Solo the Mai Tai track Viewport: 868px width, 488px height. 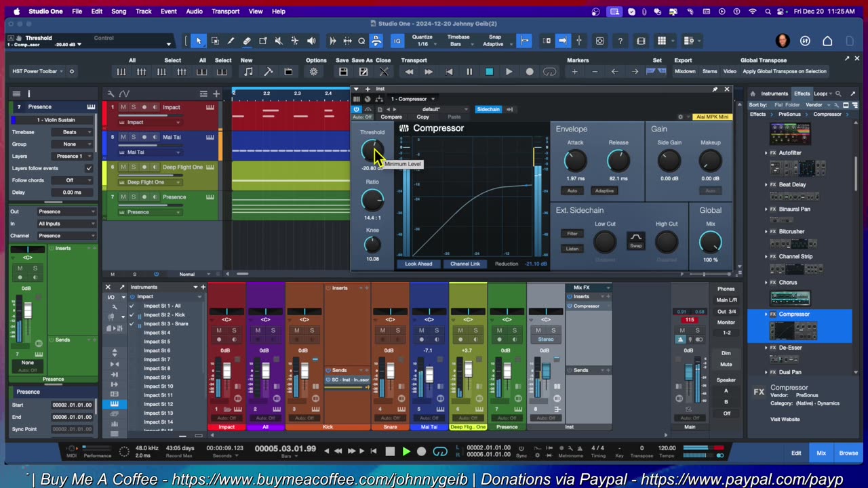133,137
